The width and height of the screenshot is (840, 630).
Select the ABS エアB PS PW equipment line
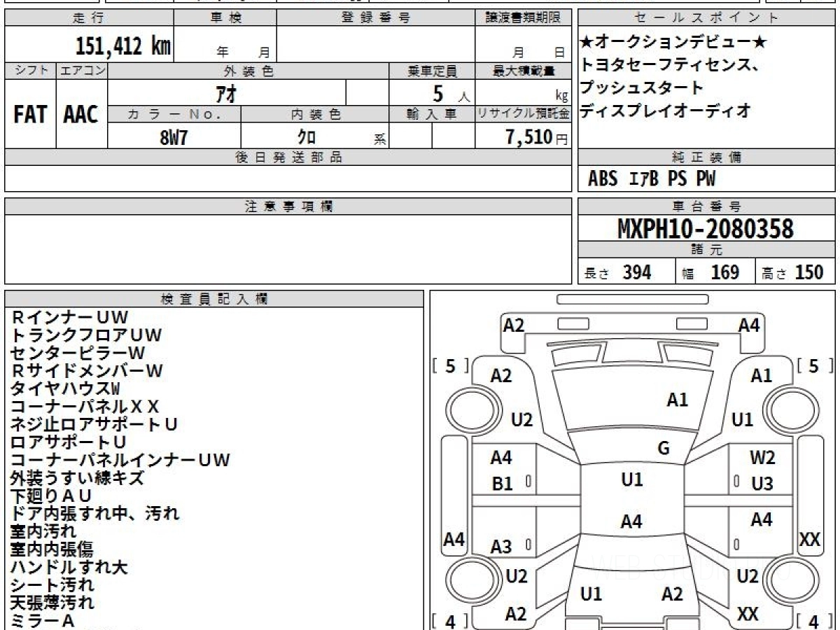pyautogui.click(x=652, y=179)
